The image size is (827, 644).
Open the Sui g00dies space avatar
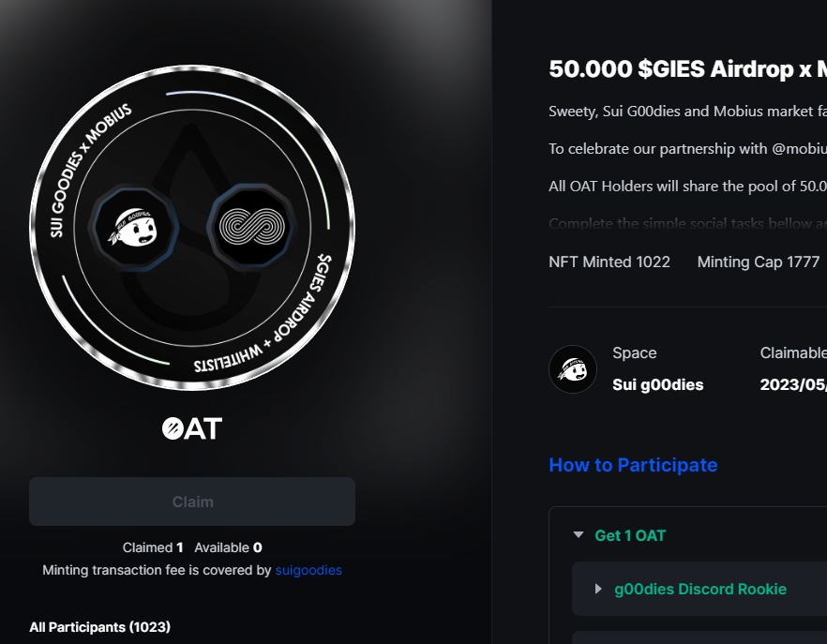(573, 369)
